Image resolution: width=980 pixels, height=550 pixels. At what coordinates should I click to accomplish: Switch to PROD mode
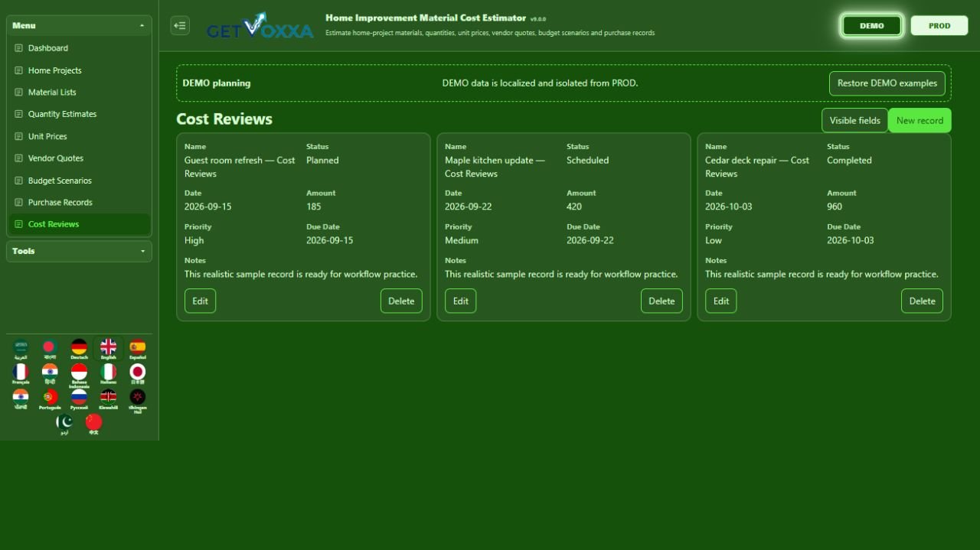point(939,25)
